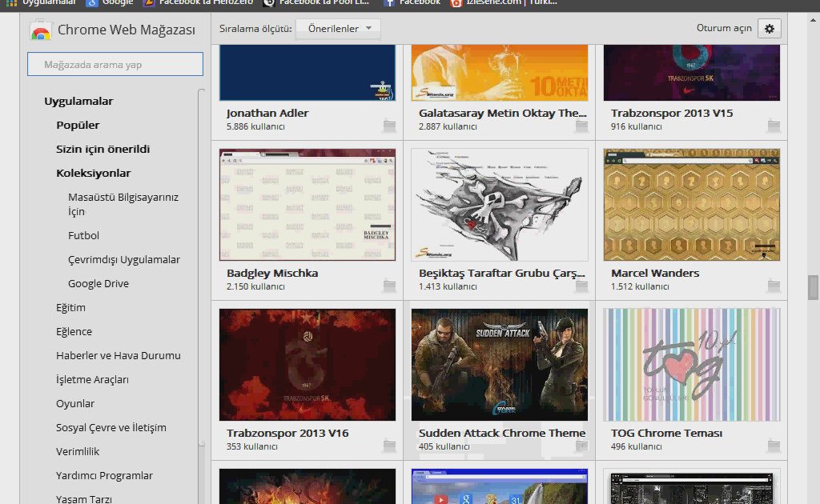Click the Facebook bookmark favicon

(388, 2)
